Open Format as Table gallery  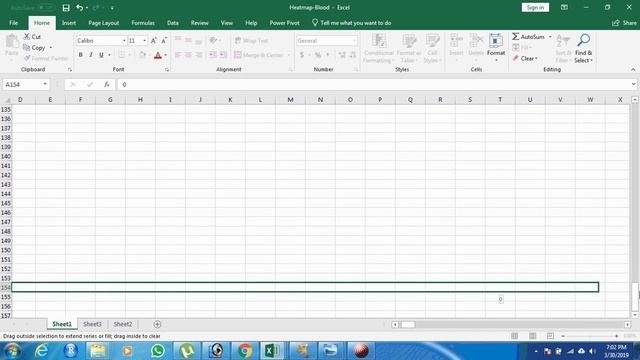409,48
